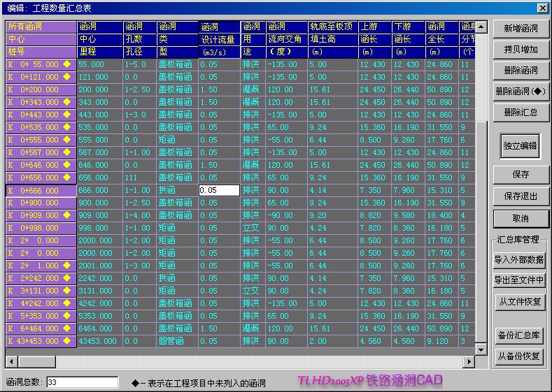
Task: Click the 保存退出 button
Action: [x=521, y=196]
